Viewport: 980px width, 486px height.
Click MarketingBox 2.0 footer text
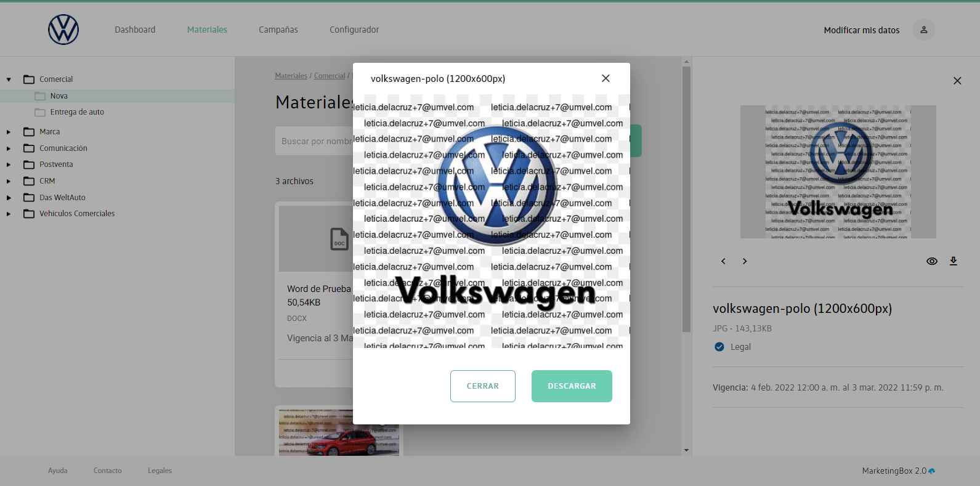click(894, 471)
